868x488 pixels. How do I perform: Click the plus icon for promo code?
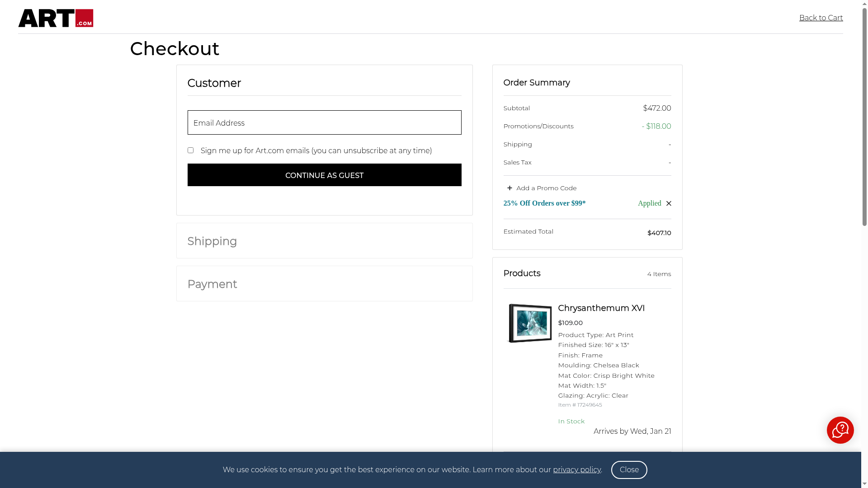[x=509, y=188]
